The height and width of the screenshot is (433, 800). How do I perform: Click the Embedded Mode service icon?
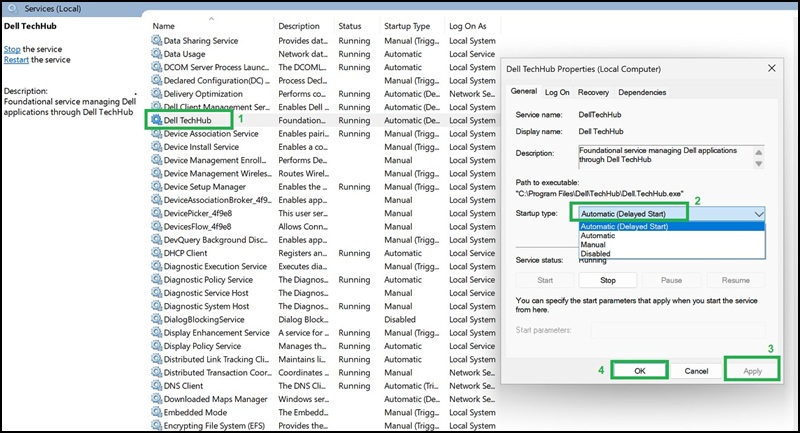tap(157, 412)
